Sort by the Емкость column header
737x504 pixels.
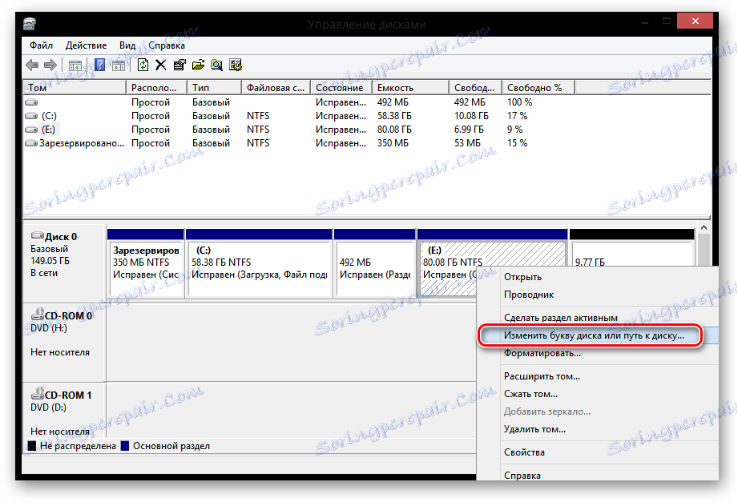[411, 87]
